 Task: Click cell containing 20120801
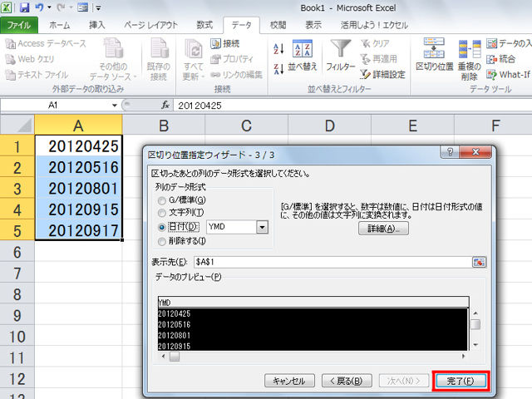78,189
